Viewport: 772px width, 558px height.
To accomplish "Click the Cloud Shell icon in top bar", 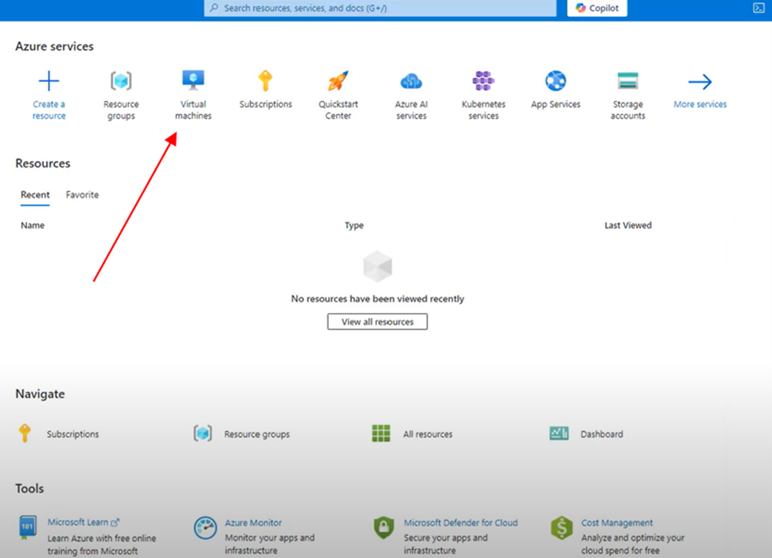I will (x=759, y=8).
